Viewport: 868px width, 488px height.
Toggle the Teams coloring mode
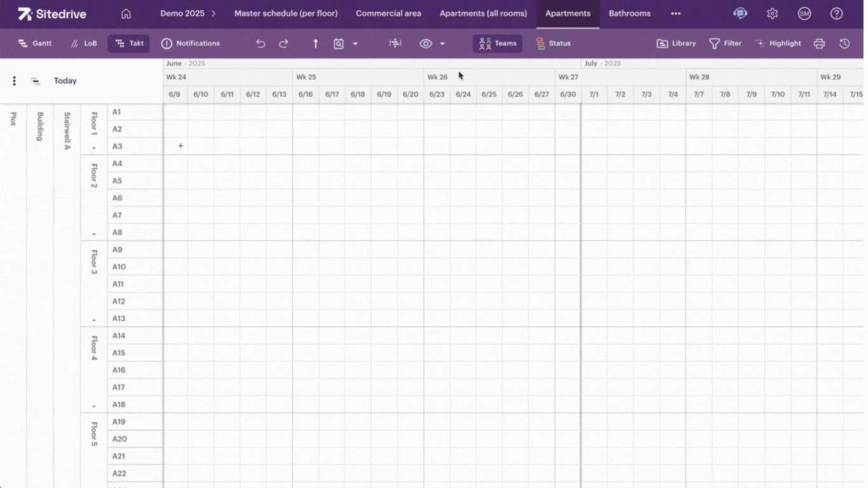coord(498,43)
